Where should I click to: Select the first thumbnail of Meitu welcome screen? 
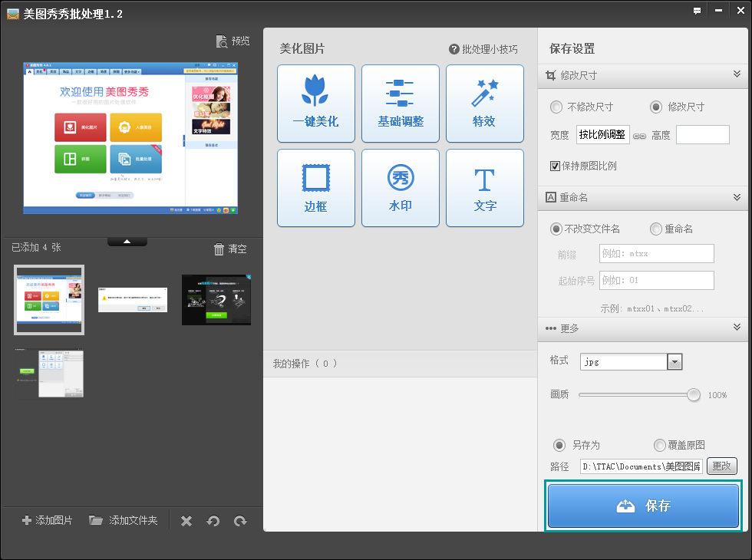pos(49,300)
